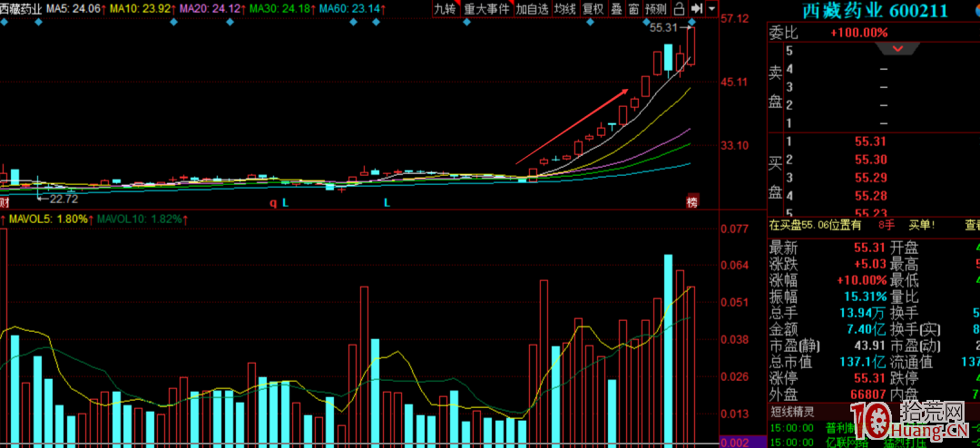Image resolution: width=980 pixels, height=448 pixels.
Task: Click the 叠 overlay button
Action: 615,9
